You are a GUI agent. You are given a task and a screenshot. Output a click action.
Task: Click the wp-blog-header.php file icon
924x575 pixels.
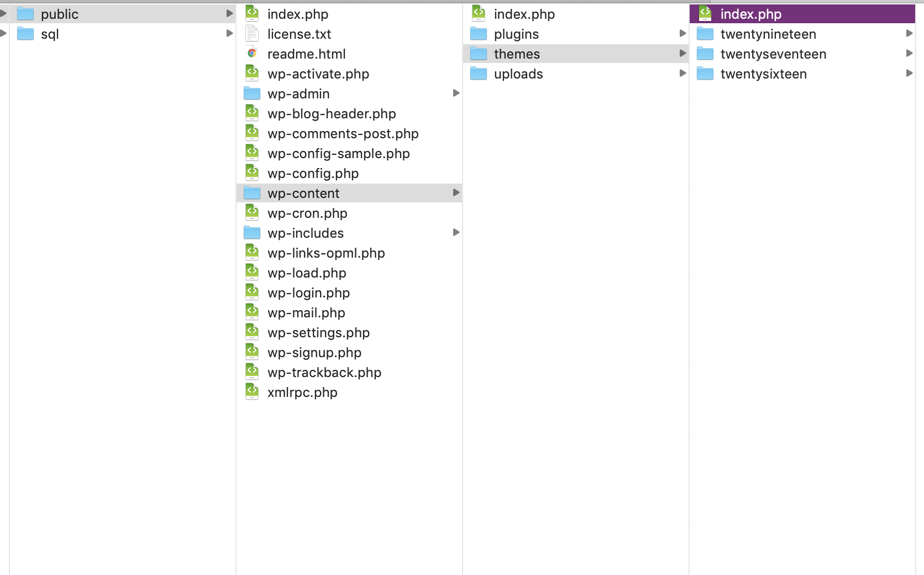[x=252, y=113]
